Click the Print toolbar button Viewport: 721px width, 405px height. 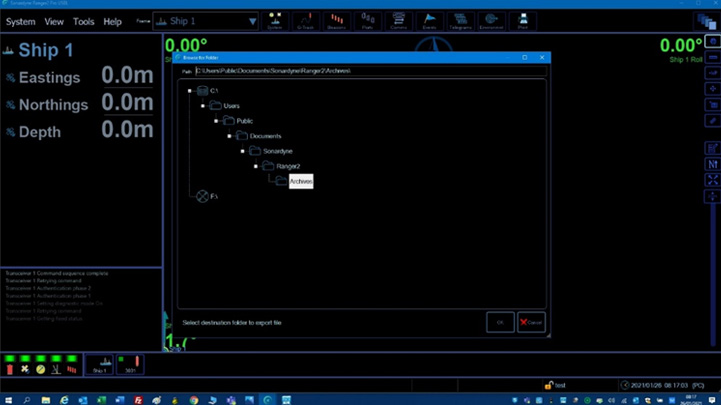tap(522, 21)
